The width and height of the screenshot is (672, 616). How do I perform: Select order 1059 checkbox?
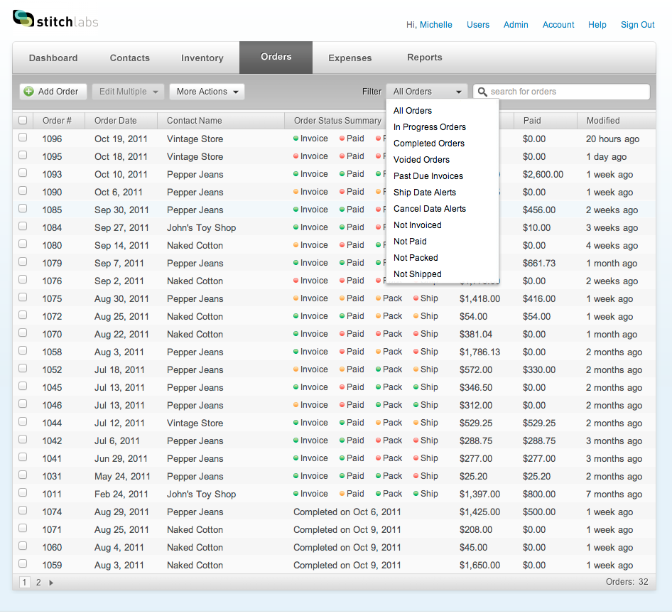click(23, 563)
